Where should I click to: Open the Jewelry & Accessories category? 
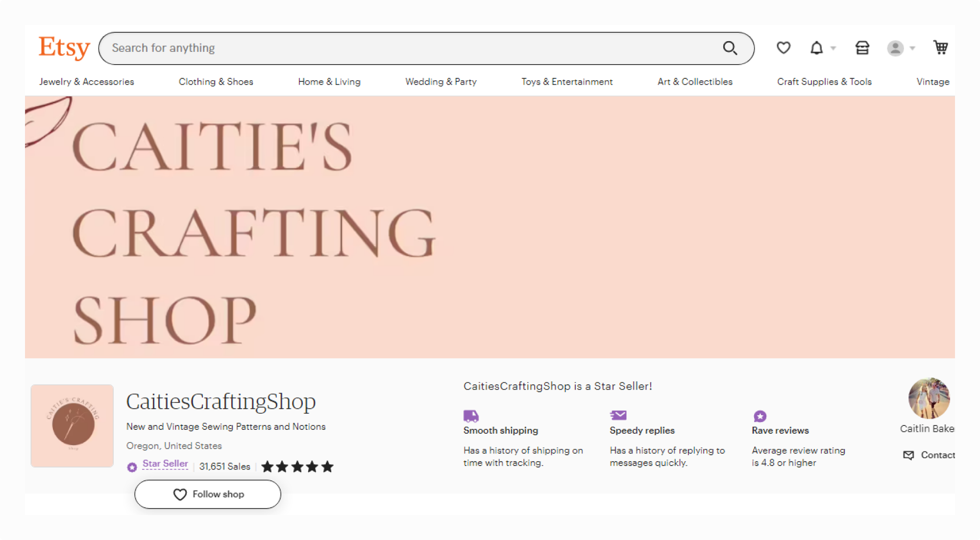pyautogui.click(x=87, y=82)
